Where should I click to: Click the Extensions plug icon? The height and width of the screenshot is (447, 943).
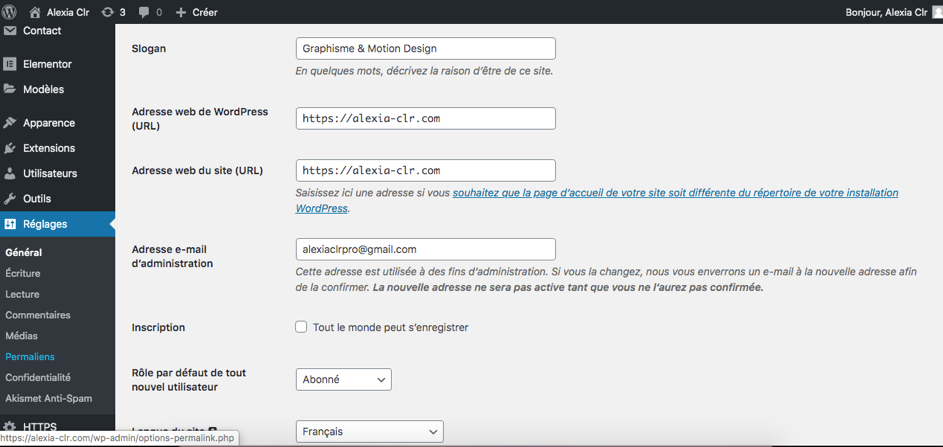10,148
